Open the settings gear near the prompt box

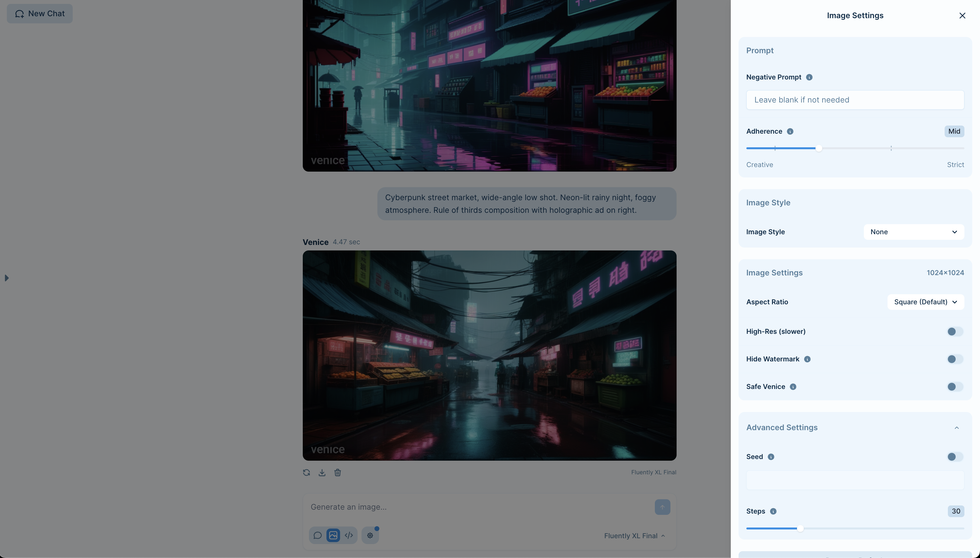coord(370,535)
